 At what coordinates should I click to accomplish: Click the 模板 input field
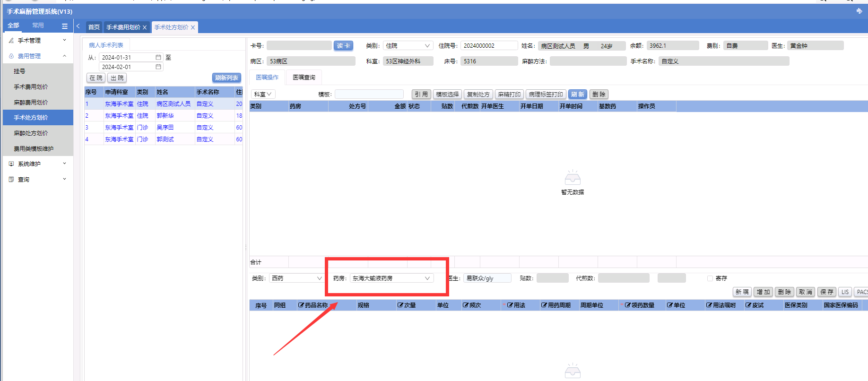click(369, 95)
